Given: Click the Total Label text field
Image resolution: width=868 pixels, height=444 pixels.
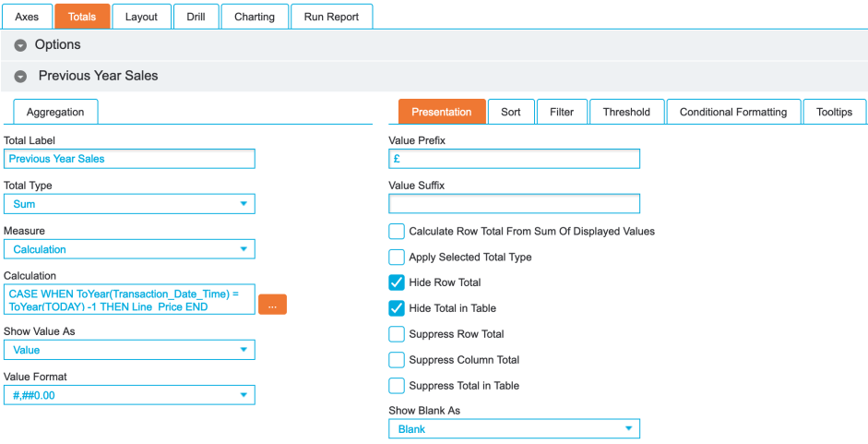Looking at the screenshot, I should click(129, 159).
